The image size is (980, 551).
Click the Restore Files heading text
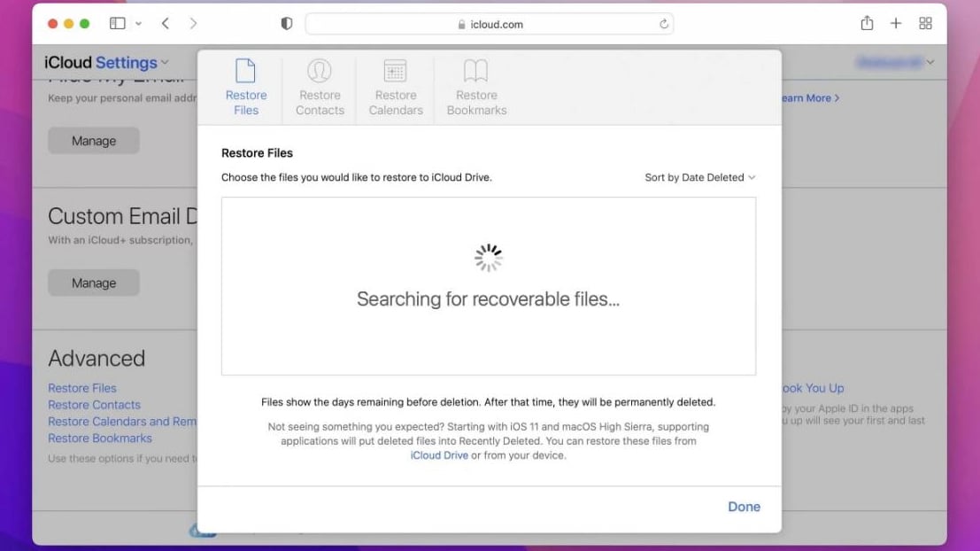tap(257, 153)
